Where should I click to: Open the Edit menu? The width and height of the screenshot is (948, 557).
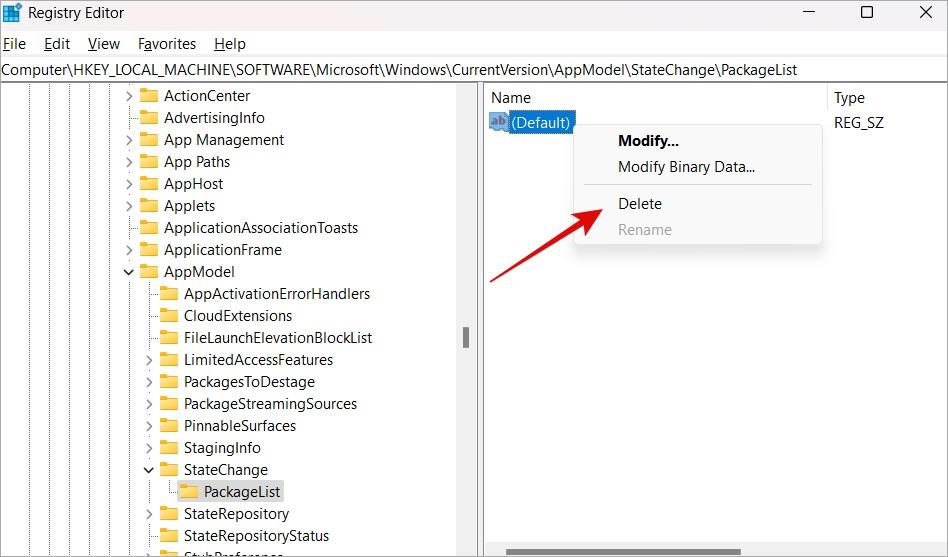(57, 44)
